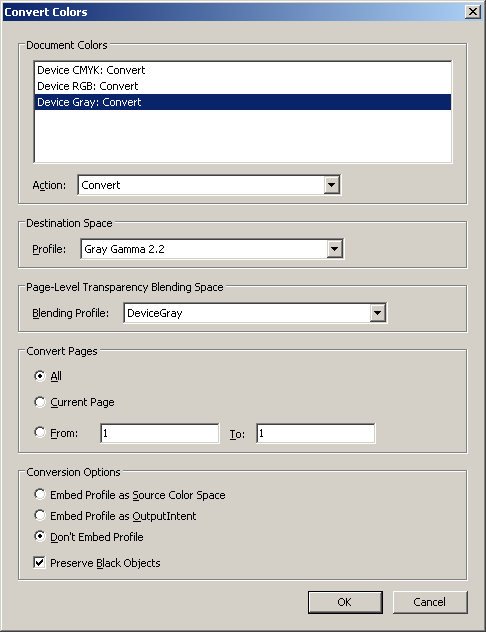Open the Profile dropdown arrow
Screen dimensions: 486x632
click(334, 249)
